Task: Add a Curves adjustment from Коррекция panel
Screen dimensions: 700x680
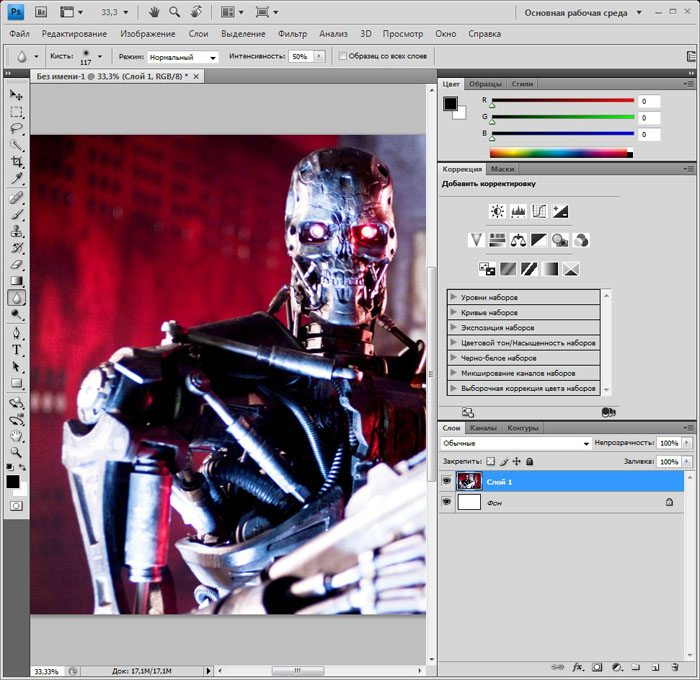Action: 539,212
